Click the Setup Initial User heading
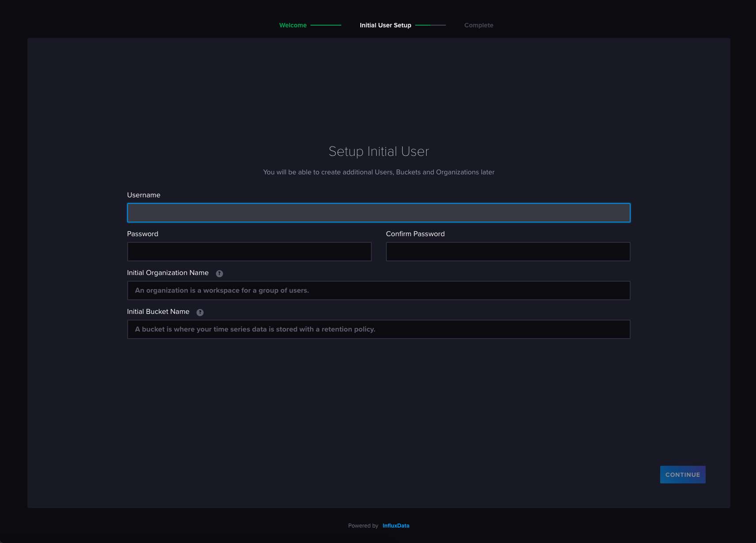Viewport: 756px width, 543px height. [378, 151]
